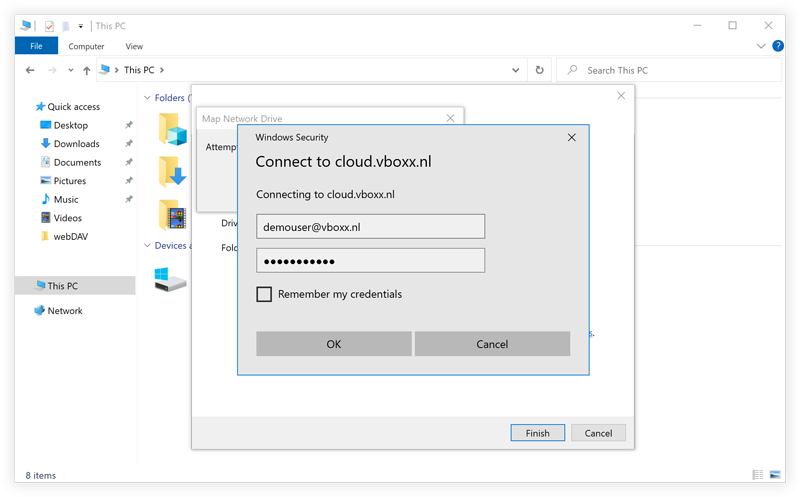Expand address bar history dropdown
800x497 pixels.
[516, 70]
